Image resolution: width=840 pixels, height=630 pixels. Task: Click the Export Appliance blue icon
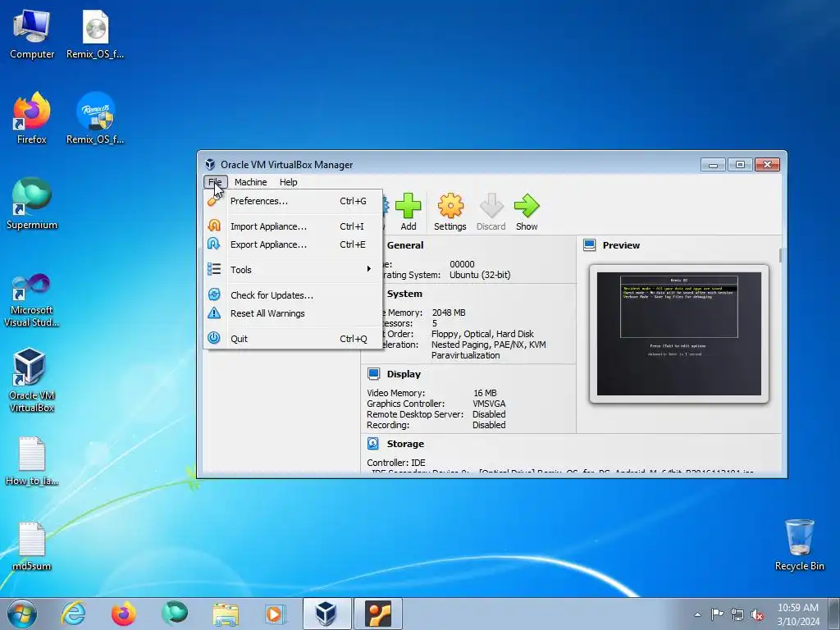tap(214, 244)
